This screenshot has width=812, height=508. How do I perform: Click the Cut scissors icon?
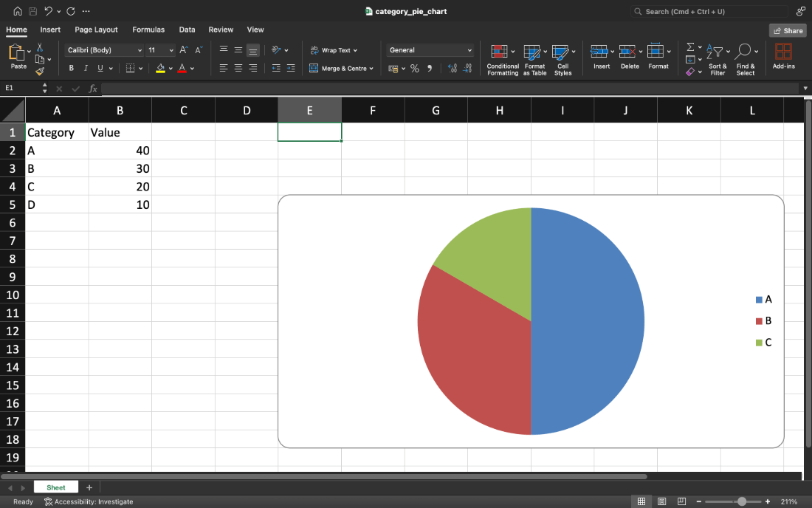(x=40, y=47)
